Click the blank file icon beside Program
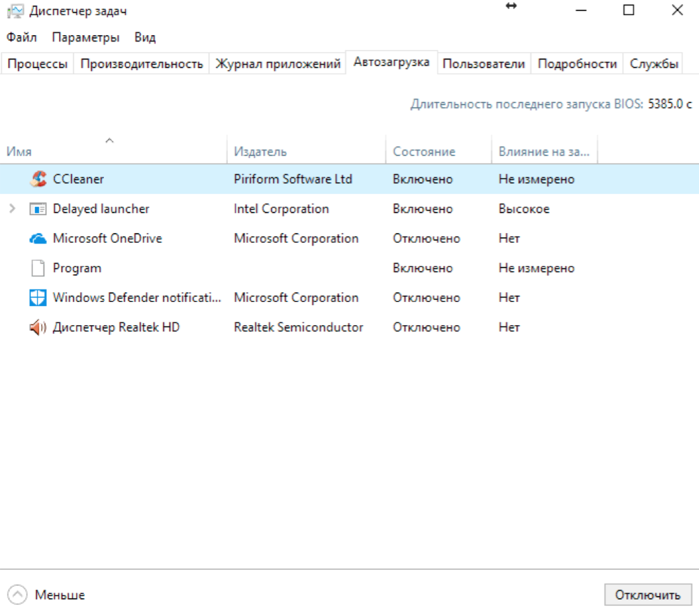Viewport: 699px width, 616px height. 38,268
